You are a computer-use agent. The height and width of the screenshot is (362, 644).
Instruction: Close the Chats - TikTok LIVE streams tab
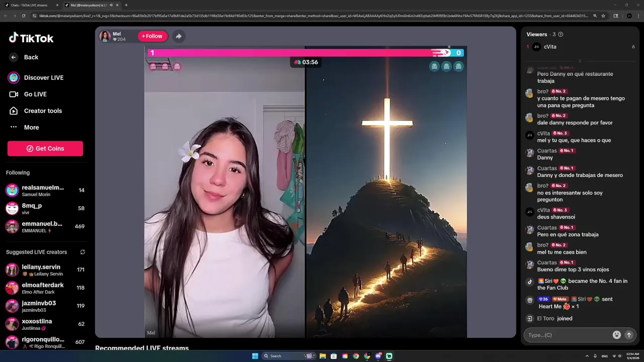[x=57, y=5]
